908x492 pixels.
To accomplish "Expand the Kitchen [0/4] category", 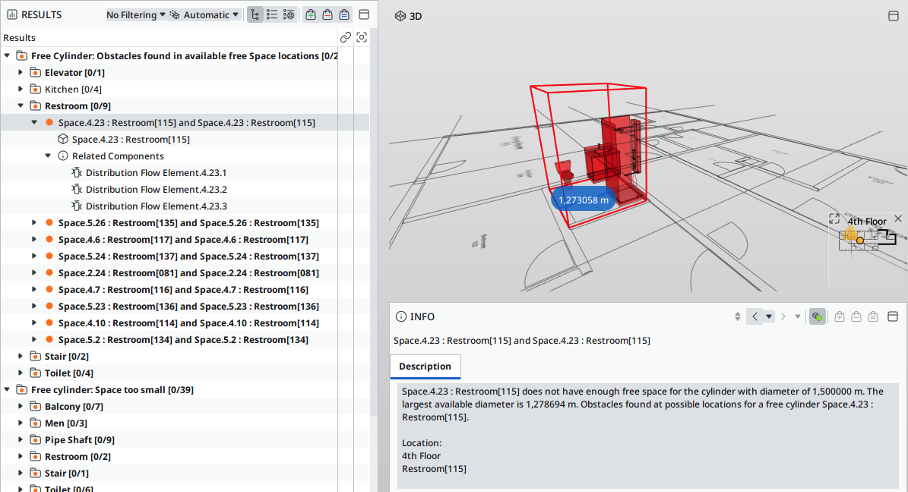I will (20, 89).
